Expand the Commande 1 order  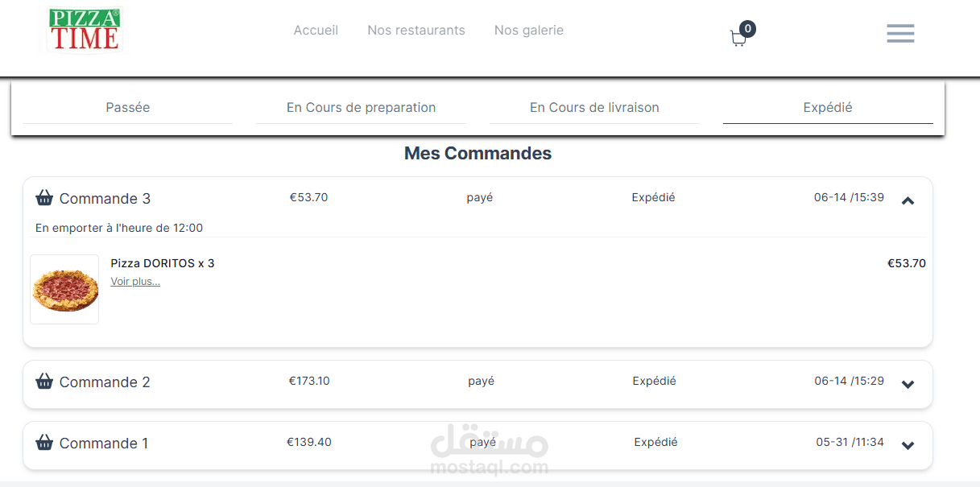coord(908,445)
